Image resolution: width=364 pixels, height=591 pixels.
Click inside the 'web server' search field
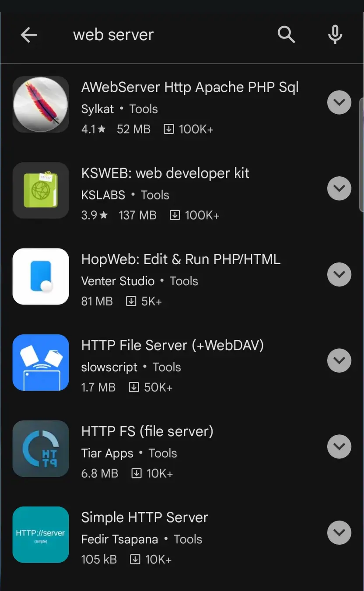[x=153, y=35]
